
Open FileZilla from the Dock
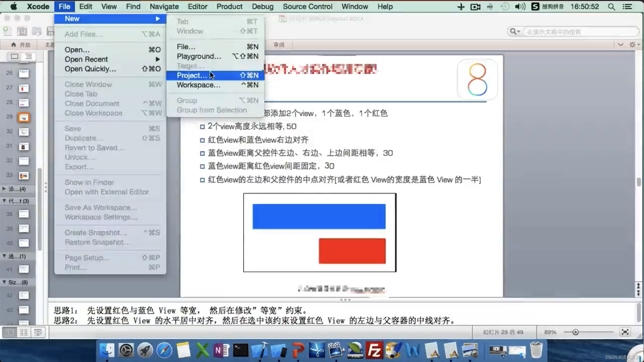[x=374, y=350]
